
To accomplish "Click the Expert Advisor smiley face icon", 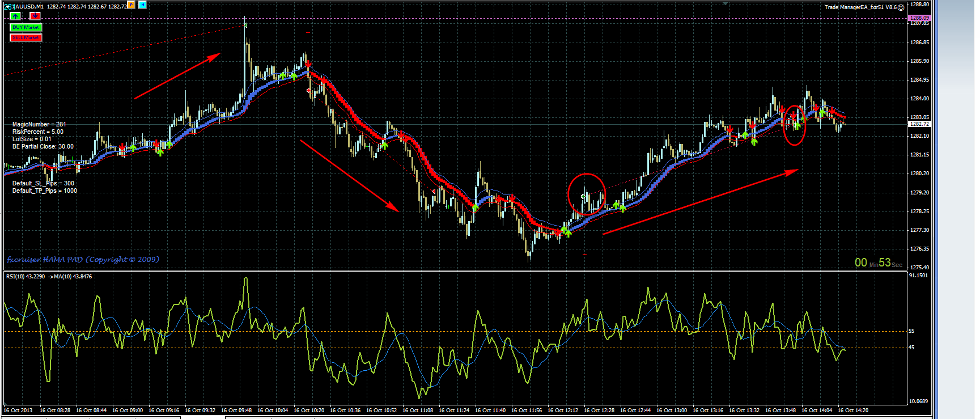I will click(901, 7).
